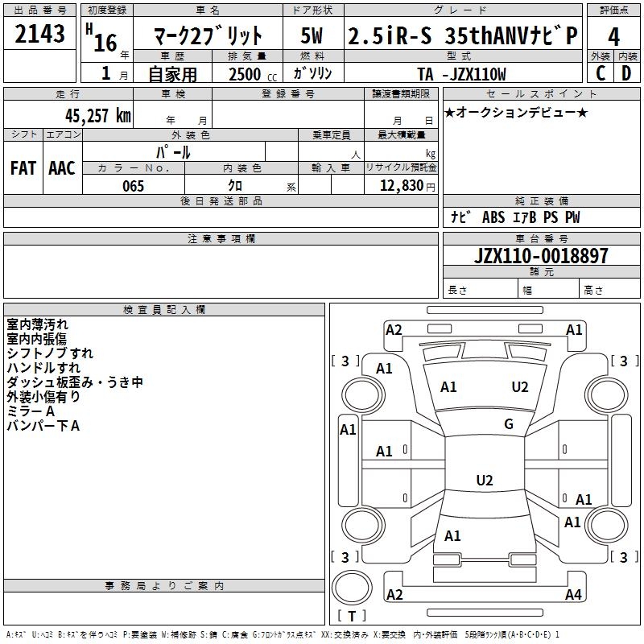Click the 後日発送部品 header
Image resolution: width=644 pixels, height=644 pixels.
pos(221,200)
